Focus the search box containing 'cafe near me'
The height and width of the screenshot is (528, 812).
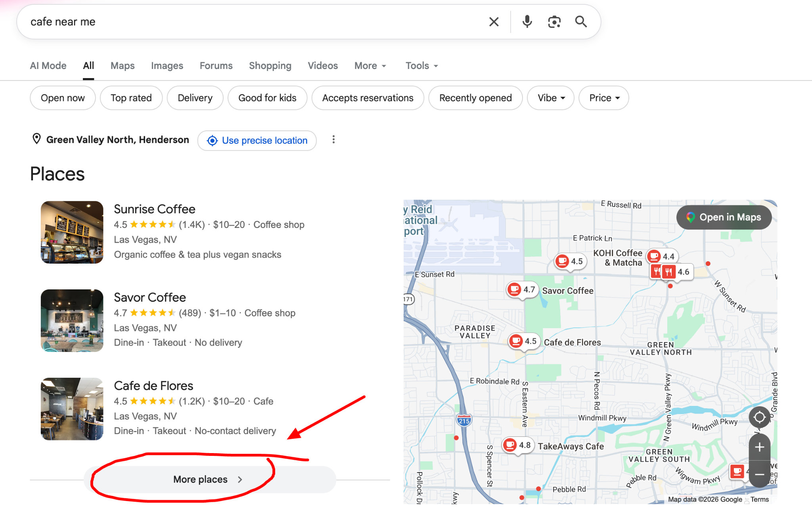tap(254, 22)
